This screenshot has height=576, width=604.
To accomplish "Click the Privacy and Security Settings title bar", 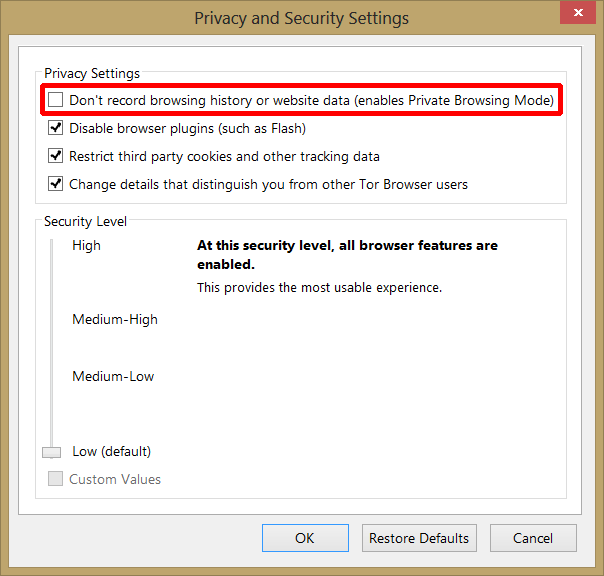I will point(300,18).
